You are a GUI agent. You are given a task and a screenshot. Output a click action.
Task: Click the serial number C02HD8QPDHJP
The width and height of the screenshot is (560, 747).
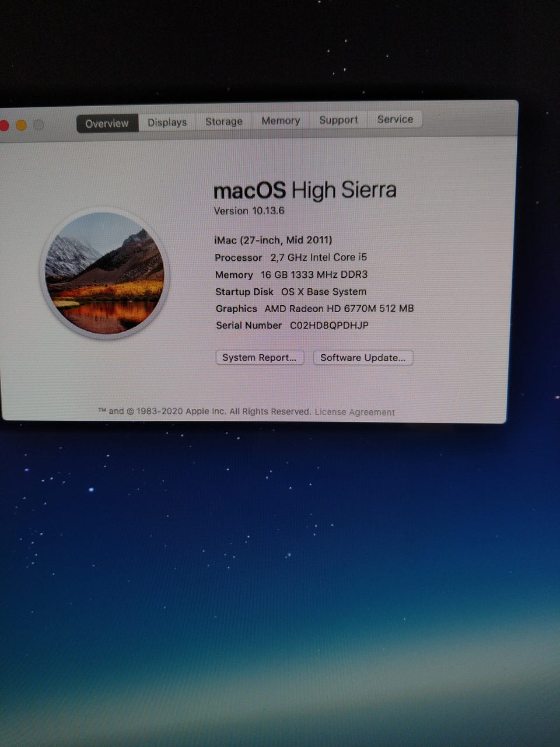coord(329,325)
